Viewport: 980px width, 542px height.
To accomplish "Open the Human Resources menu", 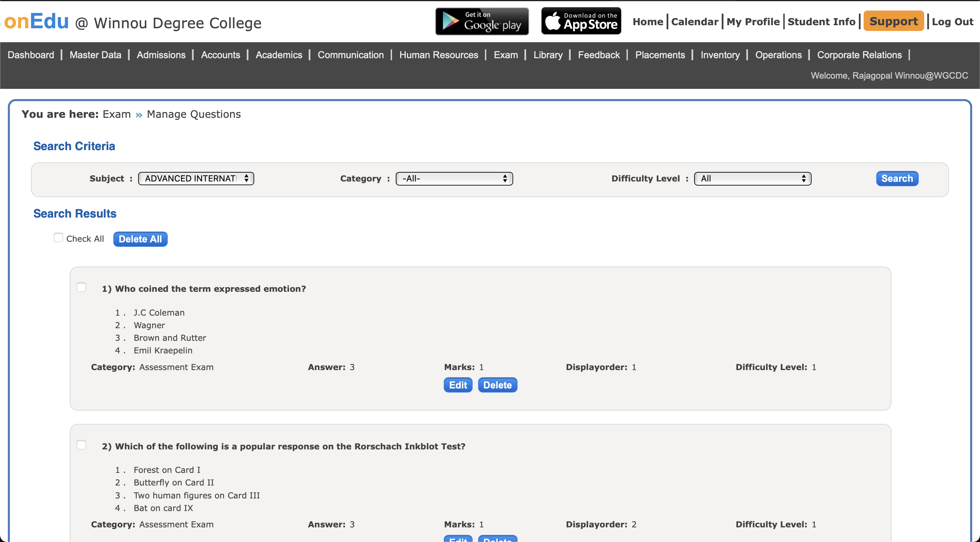I will click(438, 55).
